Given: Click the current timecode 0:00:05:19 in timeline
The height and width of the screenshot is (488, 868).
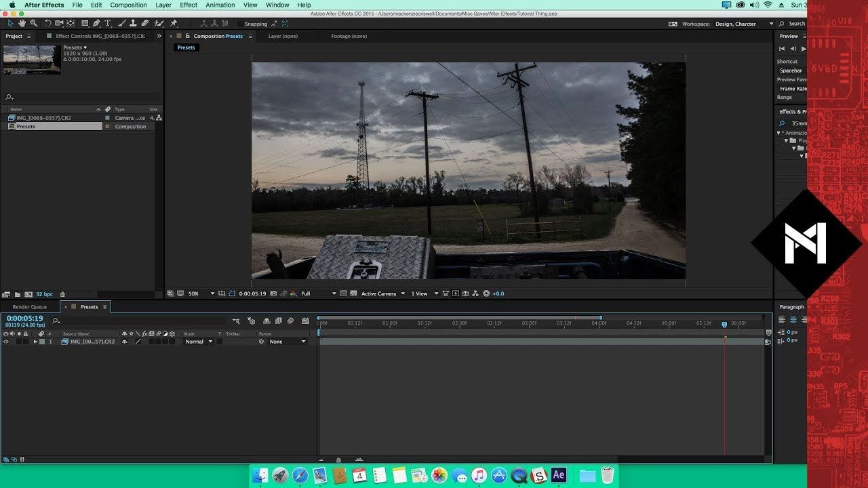Looking at the screenshot, I should [x=25, y=318].
